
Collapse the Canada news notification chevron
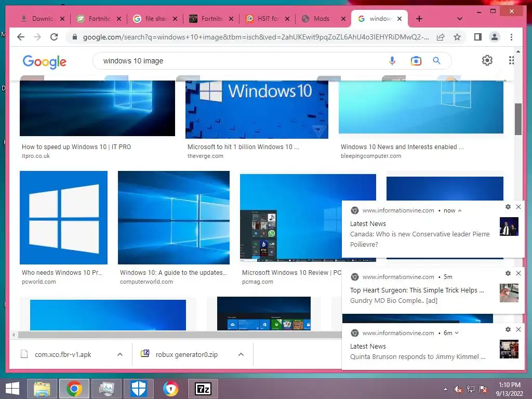(x=460, y=211)
